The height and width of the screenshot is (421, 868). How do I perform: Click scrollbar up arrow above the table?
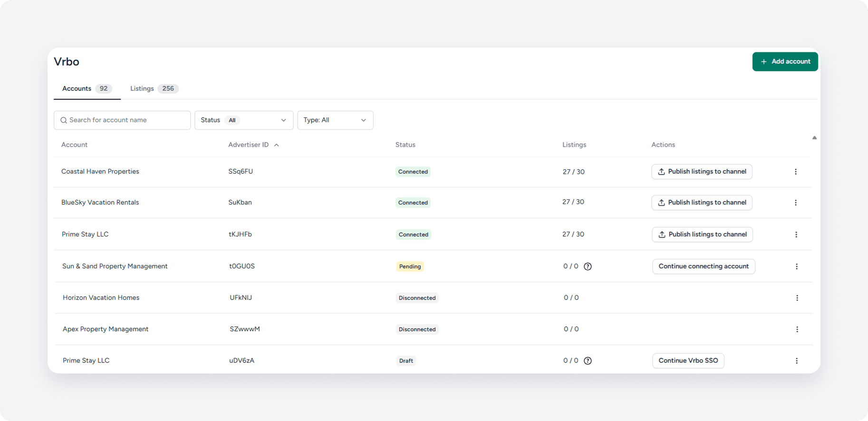click(x=814, y=138)
